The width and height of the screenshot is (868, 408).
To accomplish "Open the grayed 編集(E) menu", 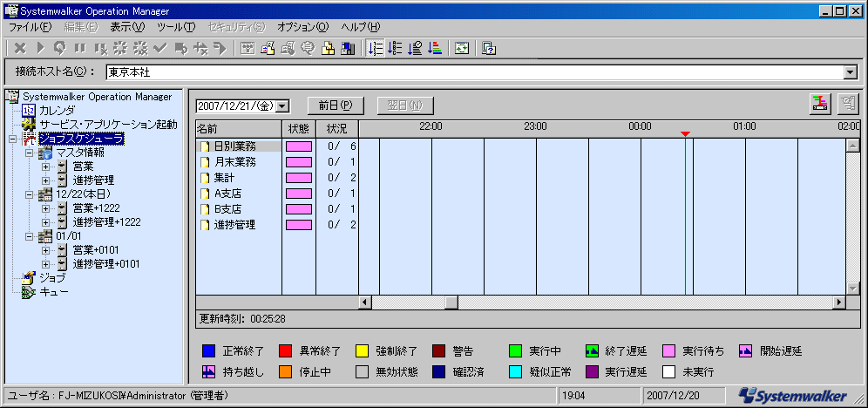I will (x=81, y=27).
